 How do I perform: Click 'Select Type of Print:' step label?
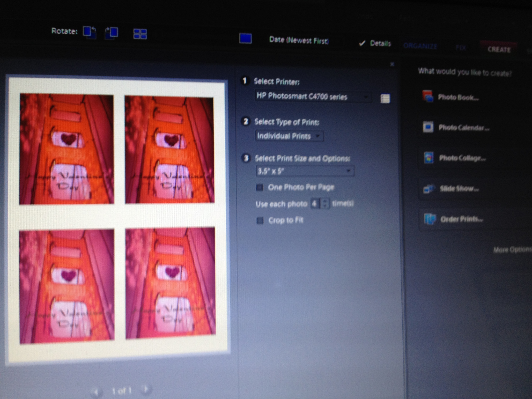pyautogui.click(x=287, y=122)
